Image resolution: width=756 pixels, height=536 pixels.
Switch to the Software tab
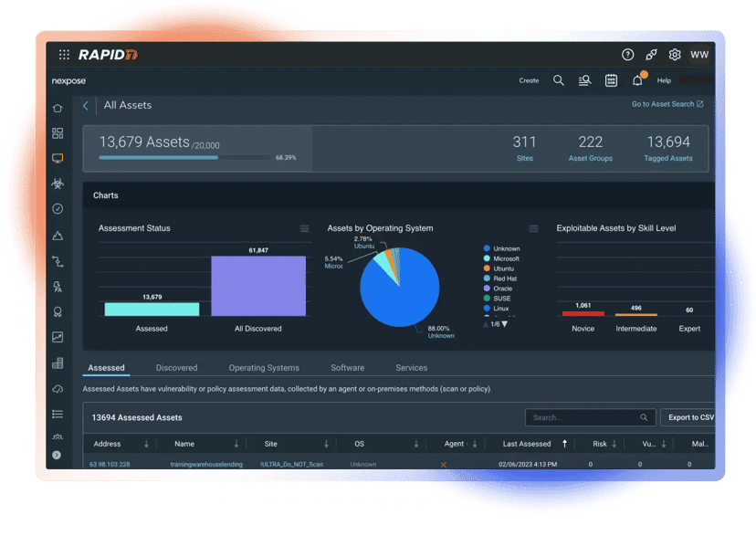tap(347, 368)
